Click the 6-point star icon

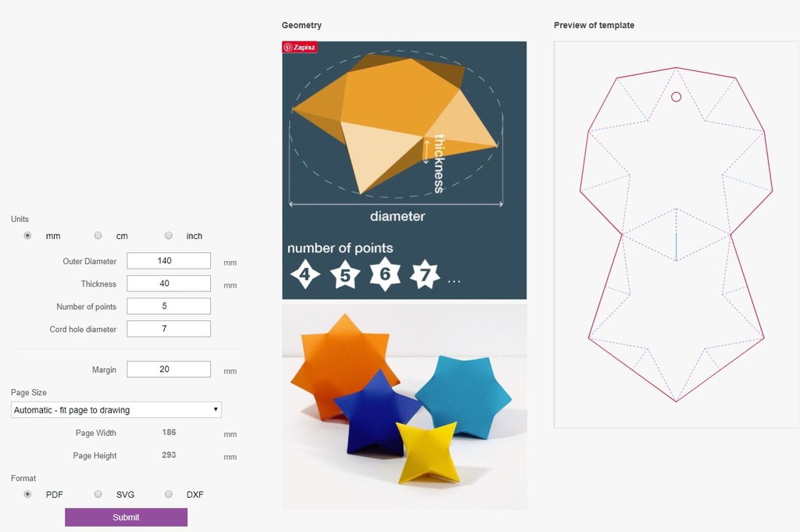(x=385, y=274)
